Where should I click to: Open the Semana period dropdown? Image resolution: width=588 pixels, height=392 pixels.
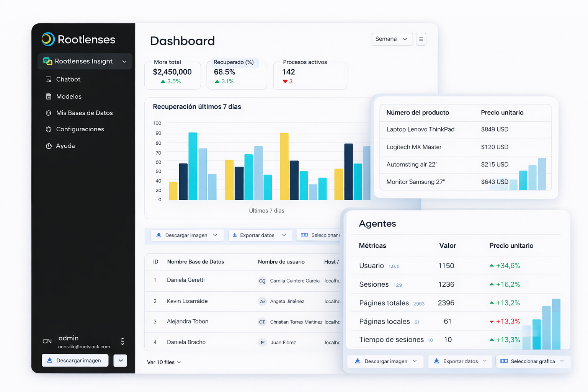(392, 39)
